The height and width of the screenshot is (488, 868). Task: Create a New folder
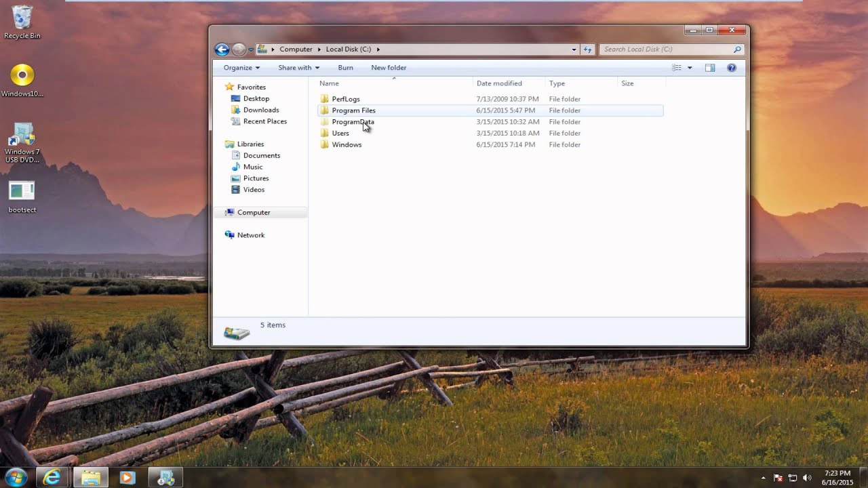coord(389,68)
